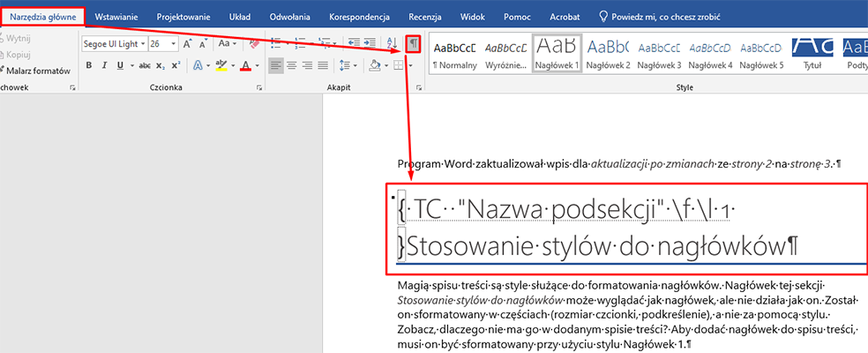Decrease the paragraph indent
Viewport: 868px width, 353px height.
click(x=354, y=43)
